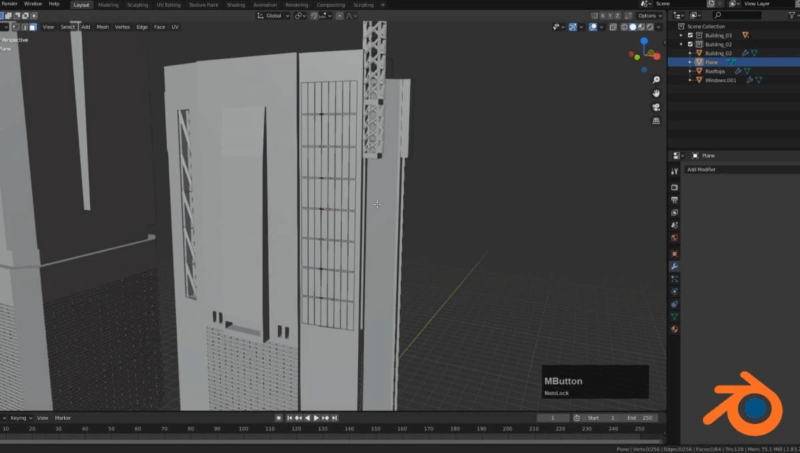Toggle Building_03 collection checkbox
Screen dimensions: 800x453
pos(690,35)
